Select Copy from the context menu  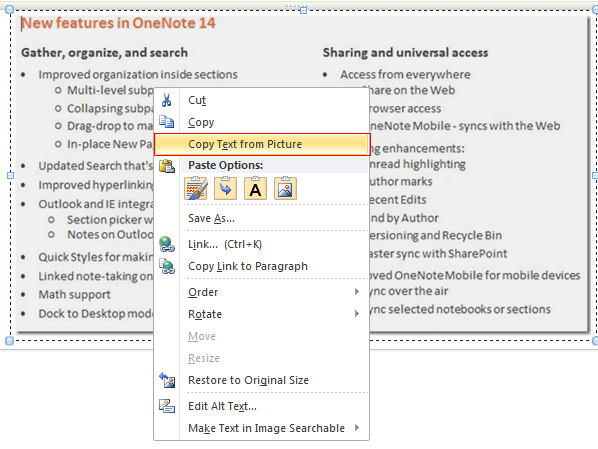point(261,122)
